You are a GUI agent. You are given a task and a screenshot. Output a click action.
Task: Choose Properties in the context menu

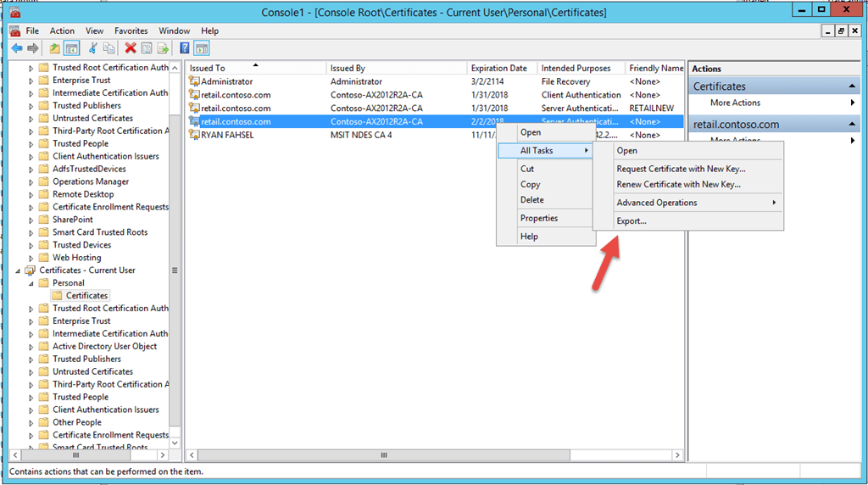[x=546, y=218]
